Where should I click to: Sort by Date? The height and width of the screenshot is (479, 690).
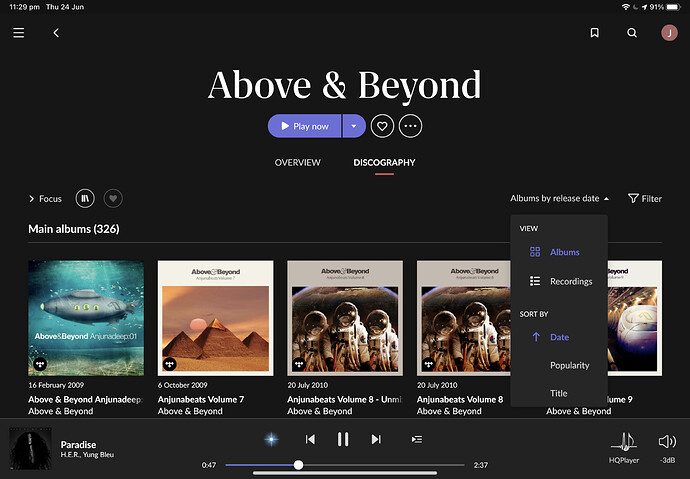click(559, 337)
